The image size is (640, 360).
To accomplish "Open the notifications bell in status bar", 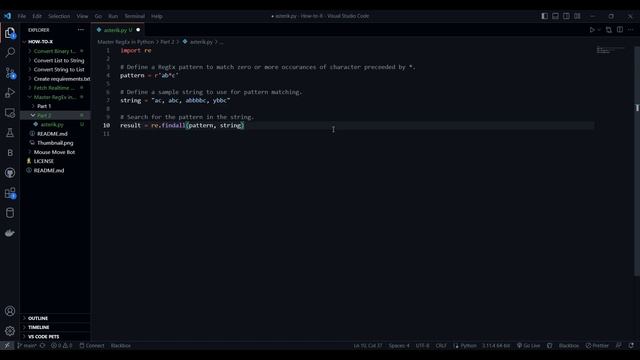I will click(631, 345).
